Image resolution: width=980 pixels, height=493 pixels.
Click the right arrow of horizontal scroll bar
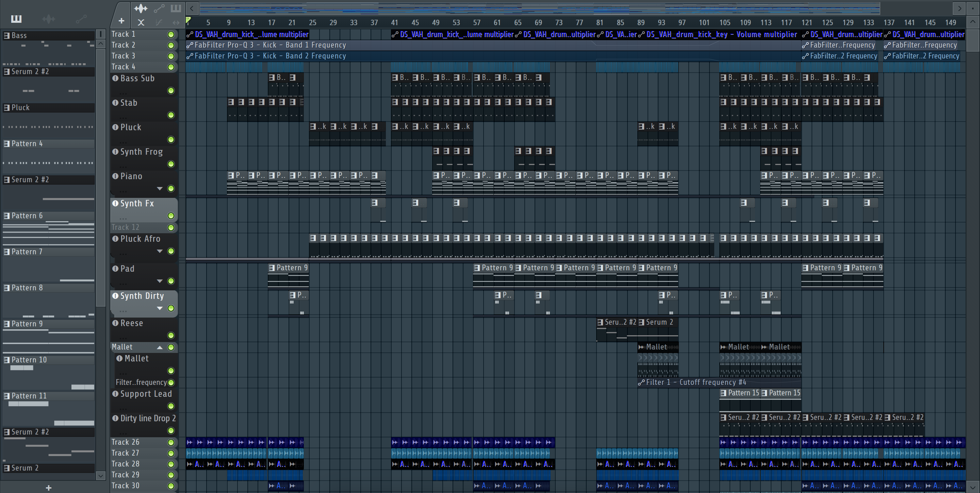960,8
